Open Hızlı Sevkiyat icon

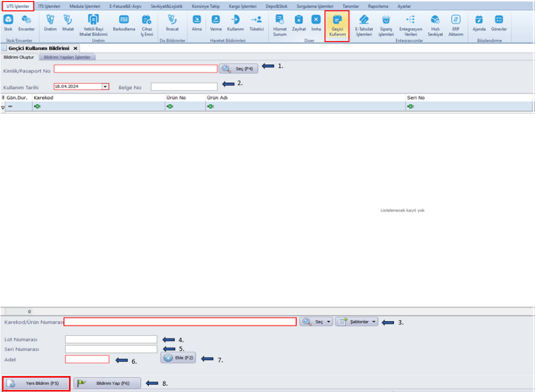(435, 25)
